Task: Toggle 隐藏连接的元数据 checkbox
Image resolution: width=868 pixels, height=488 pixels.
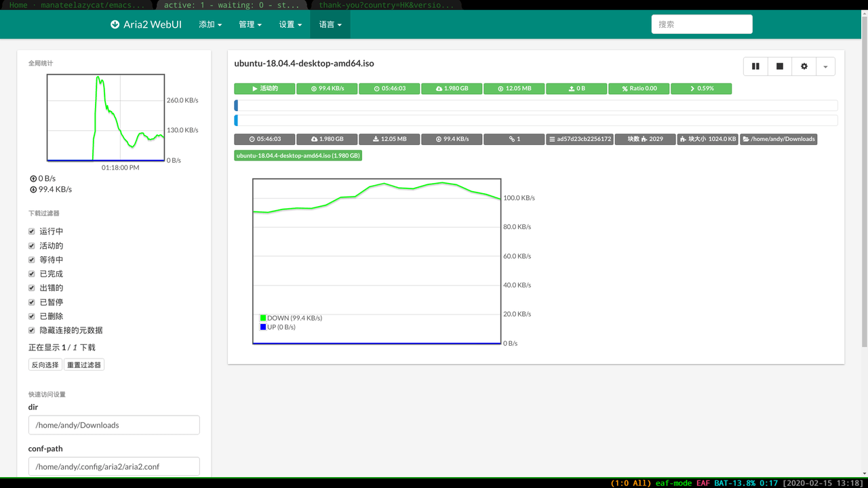Action: [x=31, y=331]
